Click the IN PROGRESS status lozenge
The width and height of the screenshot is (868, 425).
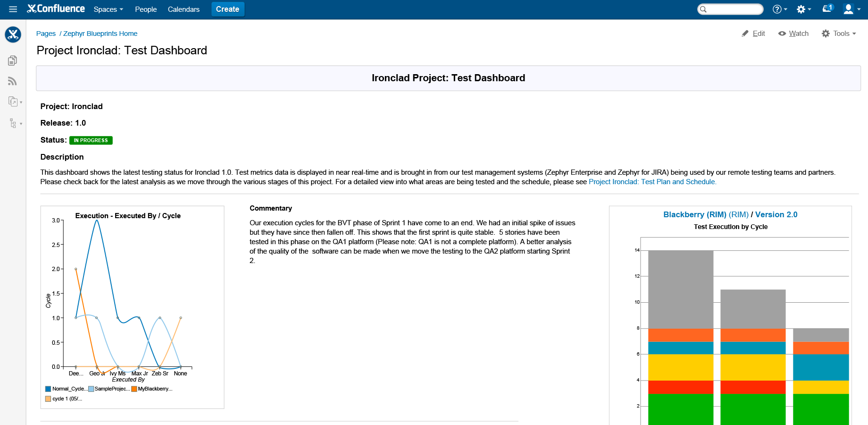coord(91,140)
